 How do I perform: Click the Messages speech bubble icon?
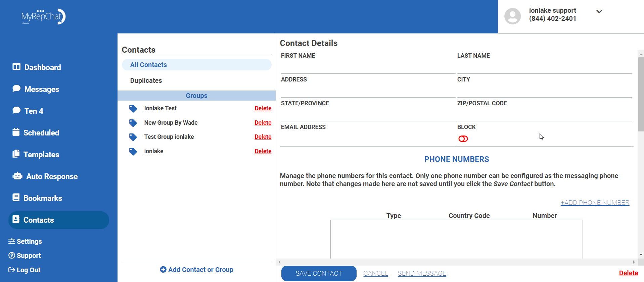pos(16,89)
